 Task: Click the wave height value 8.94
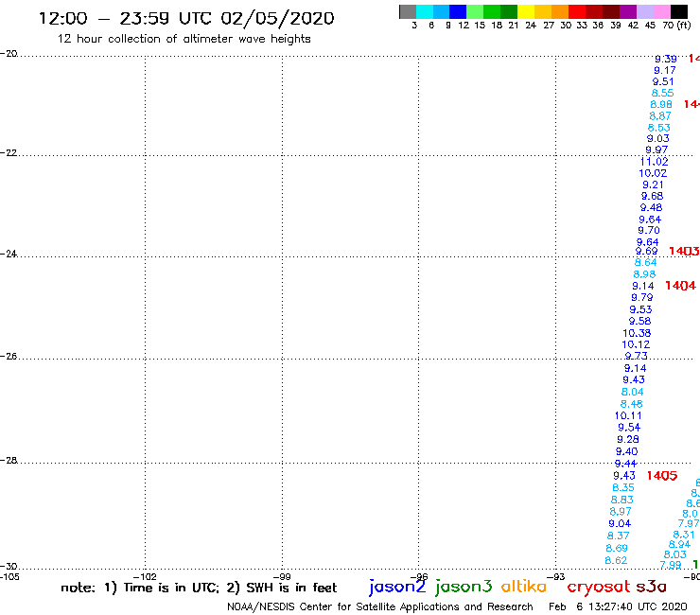click(679, 544)
